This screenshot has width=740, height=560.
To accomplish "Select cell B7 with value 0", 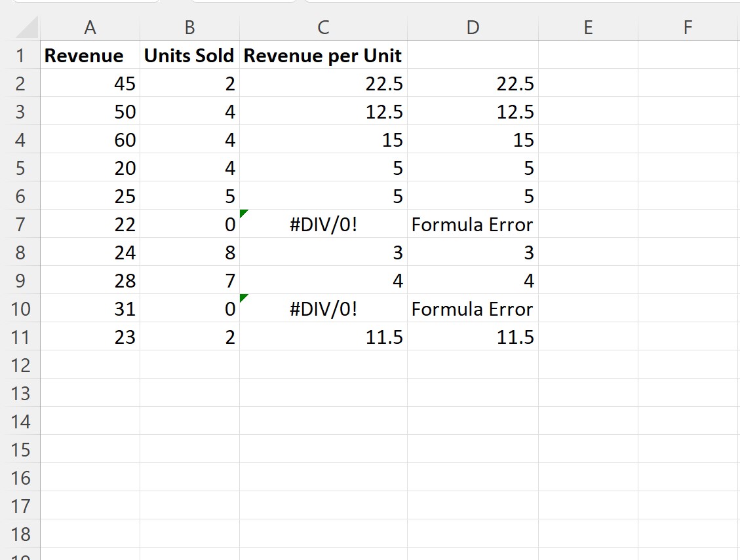I will click(x=189, y=224).
